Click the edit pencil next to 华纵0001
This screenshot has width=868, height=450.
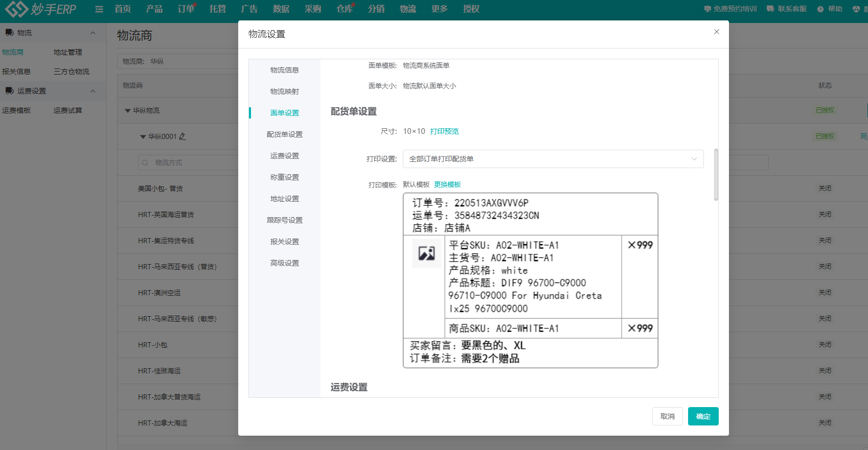(182, 136)
